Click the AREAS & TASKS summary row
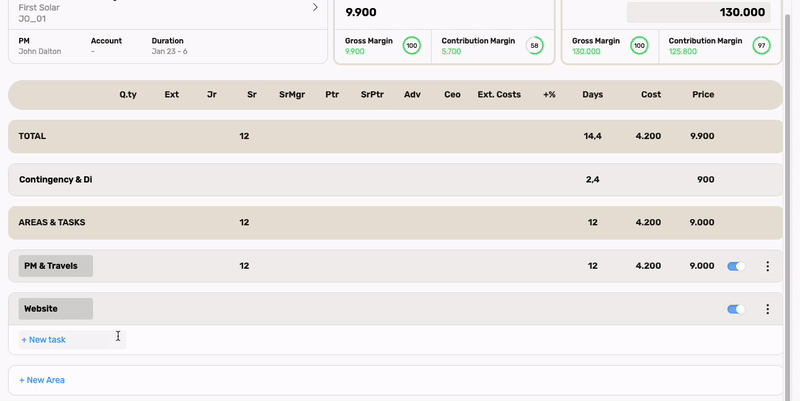The height and width of the screenshot is (401, 800). click(x=395, y=222)
